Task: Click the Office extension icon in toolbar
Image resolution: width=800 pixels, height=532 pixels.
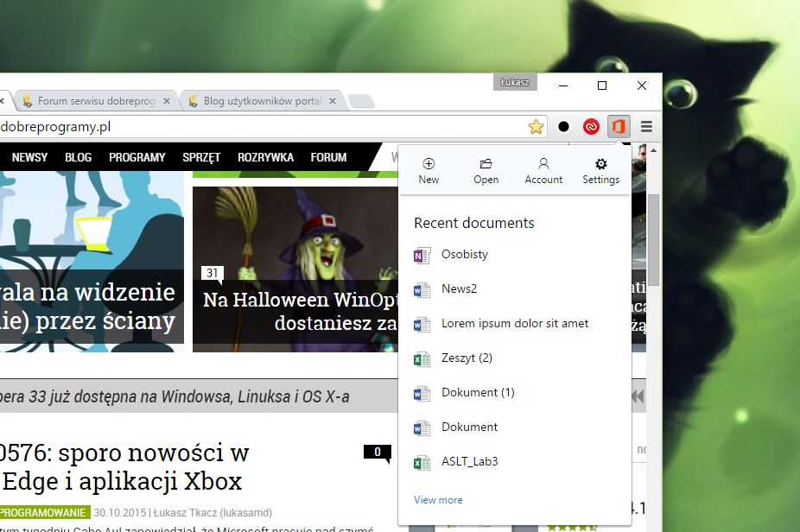Action: (619, 126)
